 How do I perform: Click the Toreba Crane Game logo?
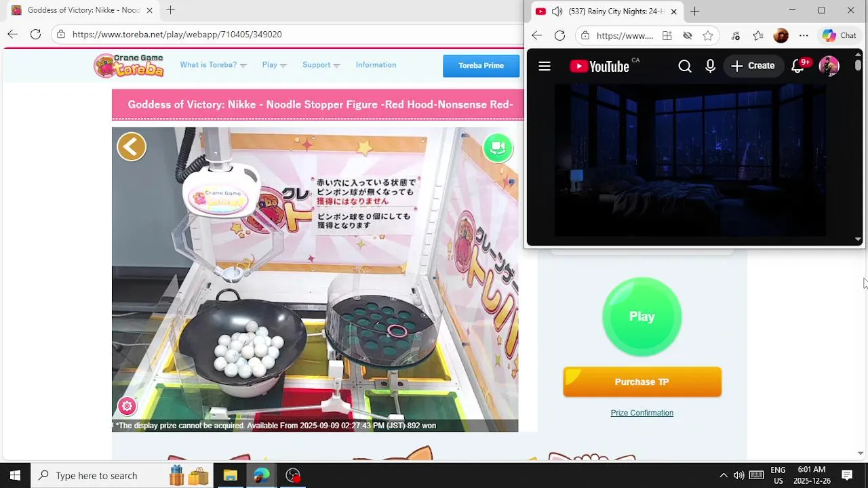(x=129, y=66)
